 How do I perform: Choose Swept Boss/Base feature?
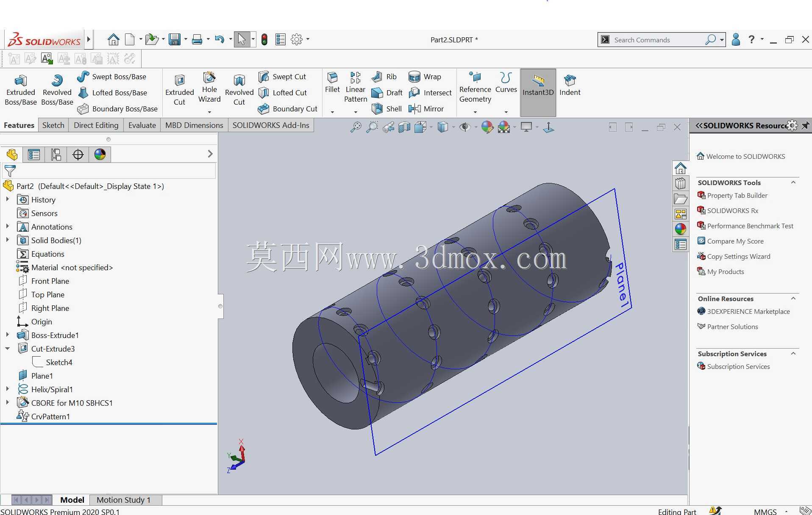tap(112, 77)
